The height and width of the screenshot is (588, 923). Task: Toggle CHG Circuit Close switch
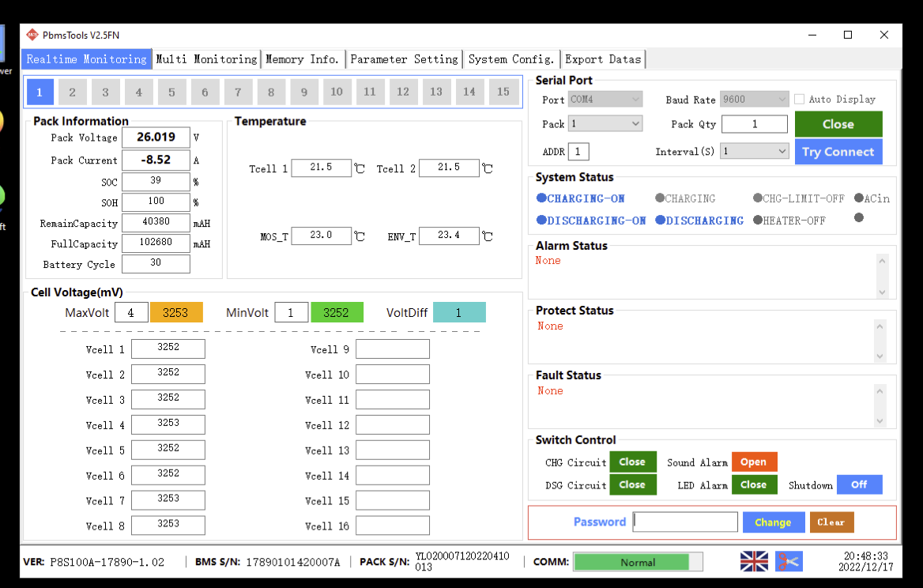click(x=633, y=462)
